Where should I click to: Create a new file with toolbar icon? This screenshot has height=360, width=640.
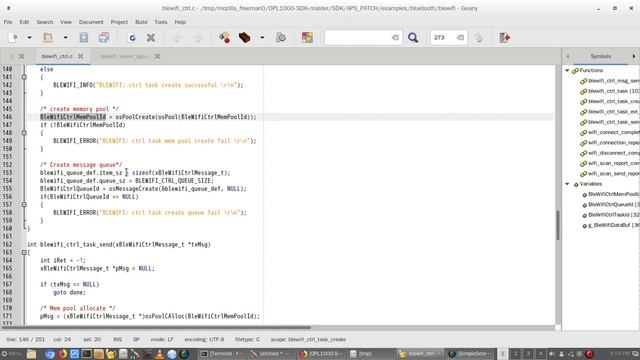click(13, 38)
